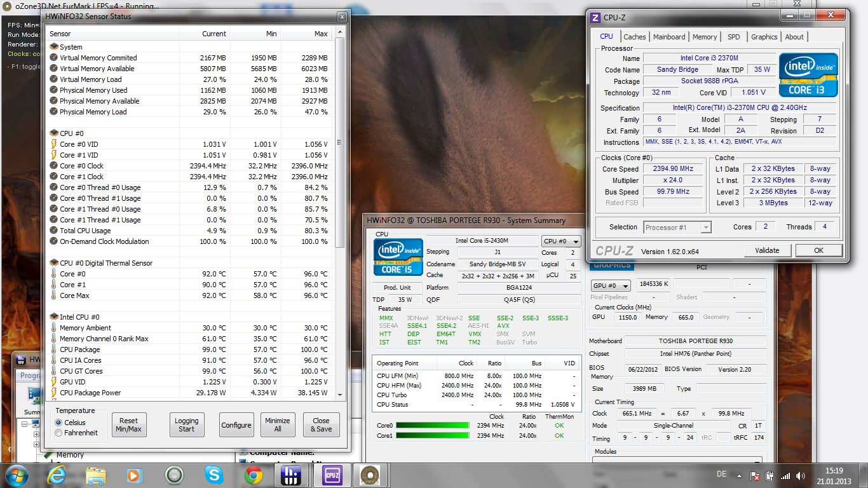Screen dimensions: 868x488
Task: Start sensor logging with Logging Start
Action: (x=186, y=425)
